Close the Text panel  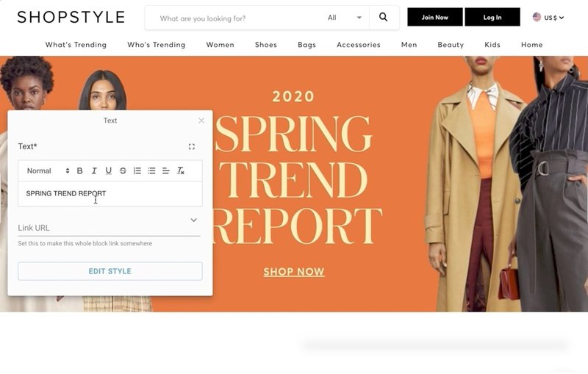click(201, 121)
